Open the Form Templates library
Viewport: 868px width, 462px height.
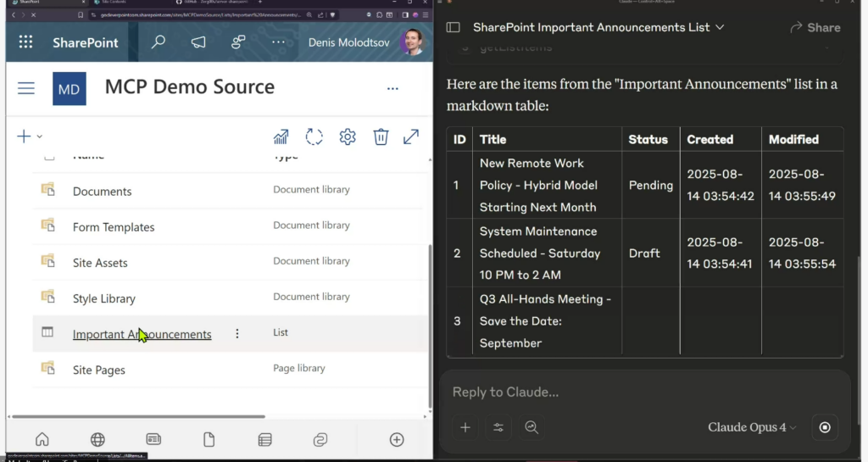click(x=114, y=227)
